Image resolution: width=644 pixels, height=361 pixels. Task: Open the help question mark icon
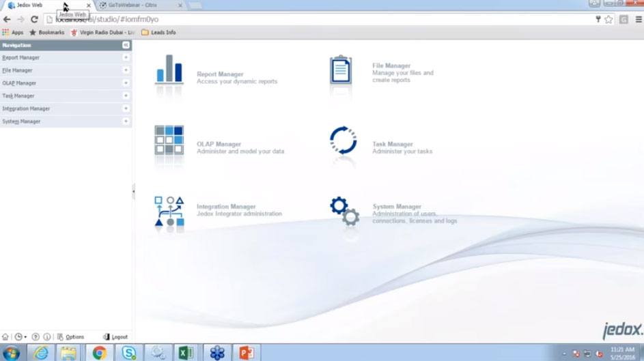pyautogui.click(x=35, y=337)
